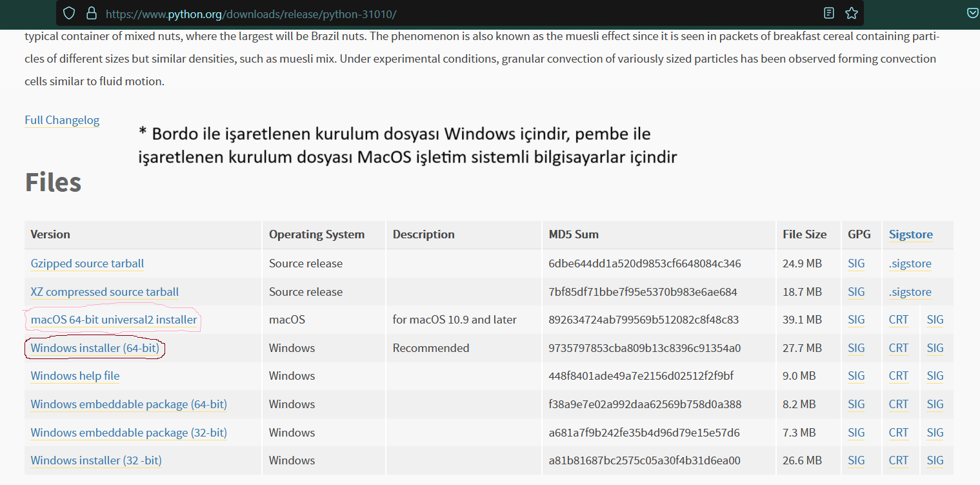The height and width of the screenshot is (485, 980).
Task: Select MD5 sum 892634724ab799569b512082c8f48c83
Action: [x=644, y=320]
